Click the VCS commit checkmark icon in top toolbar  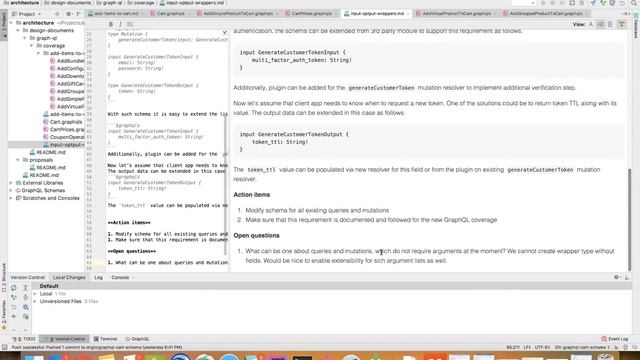[603, 3]
